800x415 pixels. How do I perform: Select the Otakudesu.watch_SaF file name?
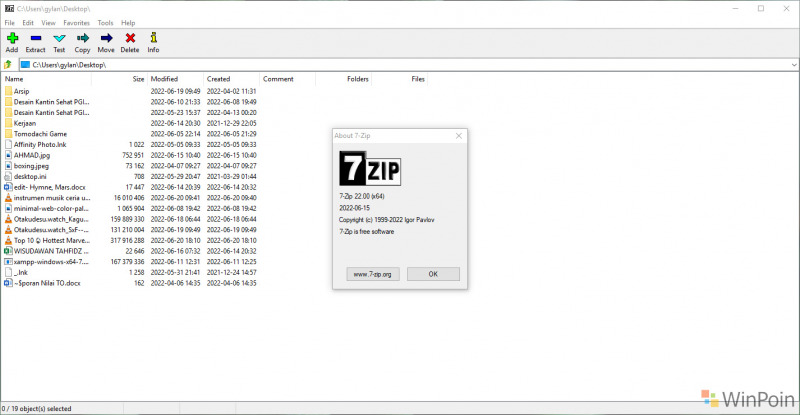51,230
